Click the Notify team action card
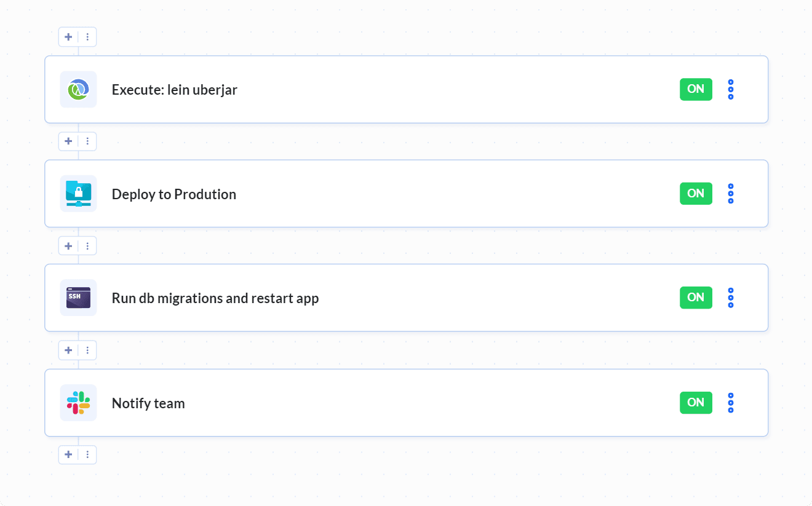This screenshot has width=812, height=506. pyautogui.click(x=369, y=403)
